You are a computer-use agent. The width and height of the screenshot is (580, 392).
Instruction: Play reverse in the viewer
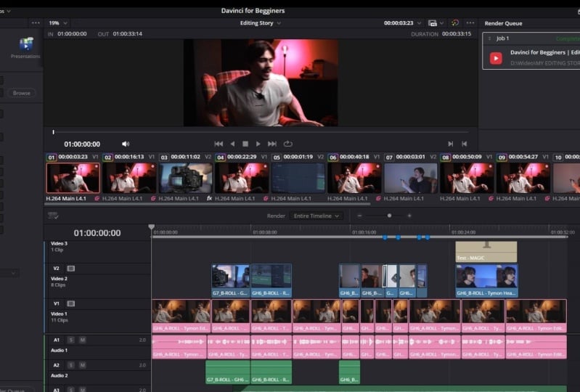(232, 144)
